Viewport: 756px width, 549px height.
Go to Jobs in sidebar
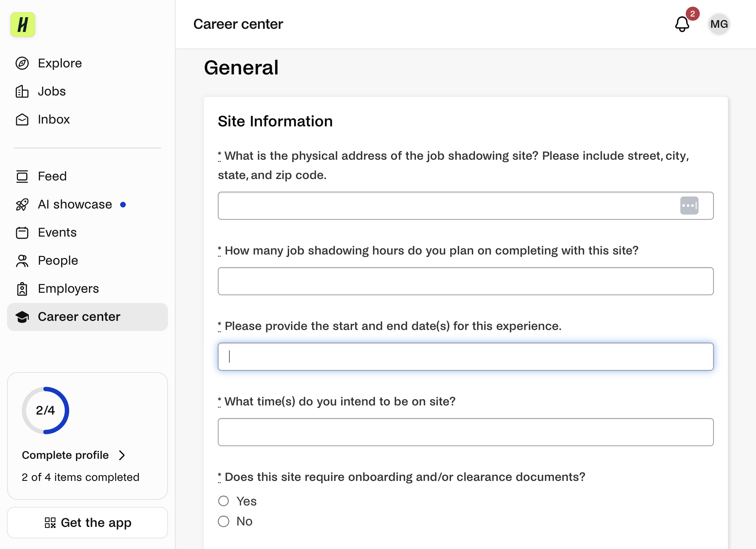[87, 91]
